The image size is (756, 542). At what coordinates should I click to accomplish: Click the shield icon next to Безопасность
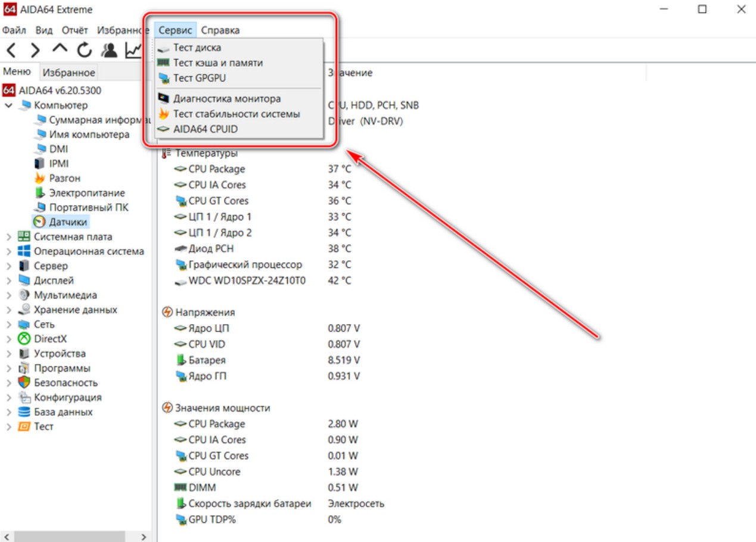[24, 382]
